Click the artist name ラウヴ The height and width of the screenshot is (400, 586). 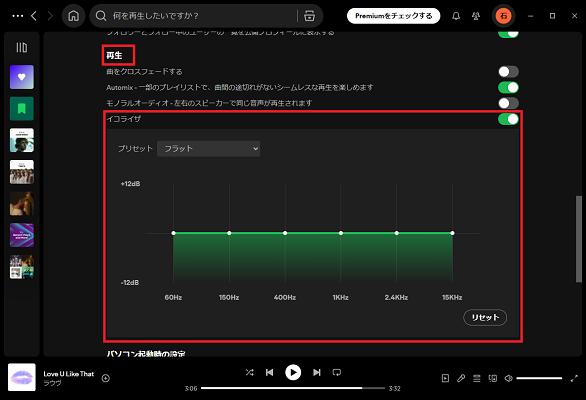[52, 383]
